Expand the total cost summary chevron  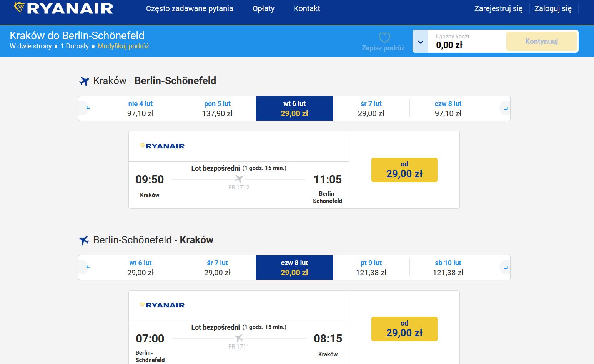(421, 42)
